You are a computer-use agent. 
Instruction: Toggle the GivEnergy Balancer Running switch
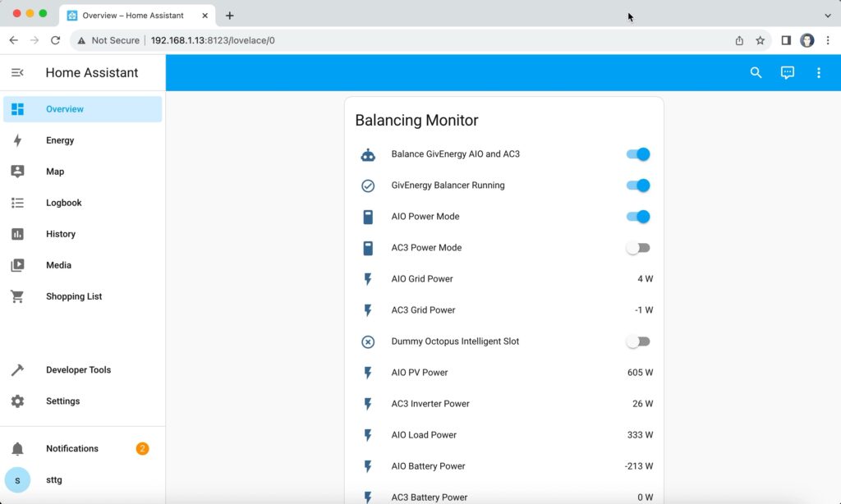click(x=638, y=186)
